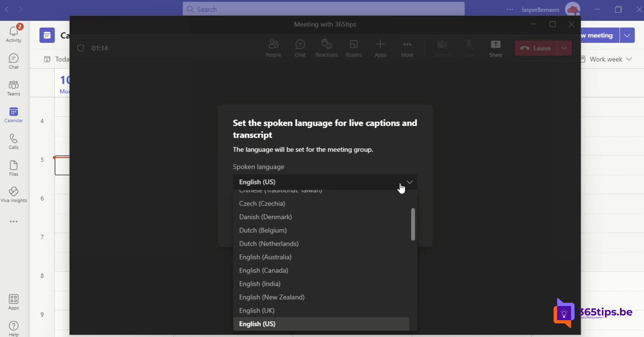Collapse the Spoken language English (US) dropdown
The height and width of the screenshot is (337, 644).
[x=325, y=182]
